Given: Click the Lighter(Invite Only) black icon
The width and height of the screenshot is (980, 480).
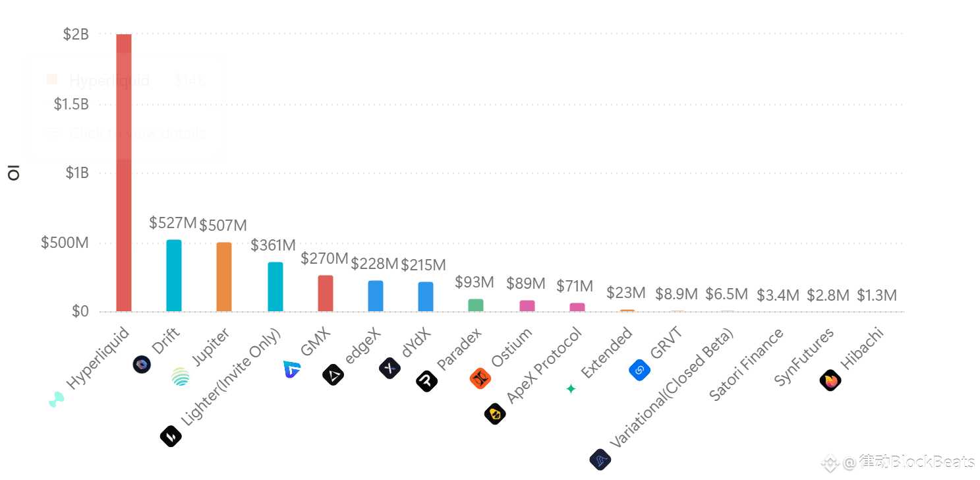Looking at the screenshot, I should 171,436.
